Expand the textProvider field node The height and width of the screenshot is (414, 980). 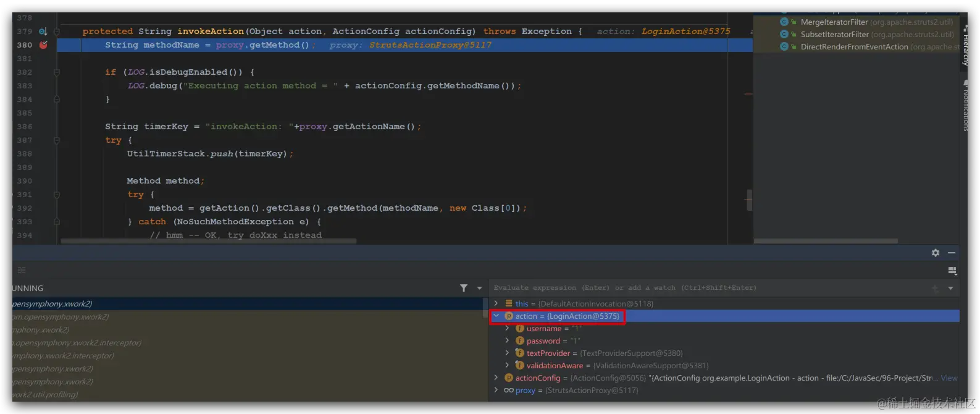click(x=507, y=353)
